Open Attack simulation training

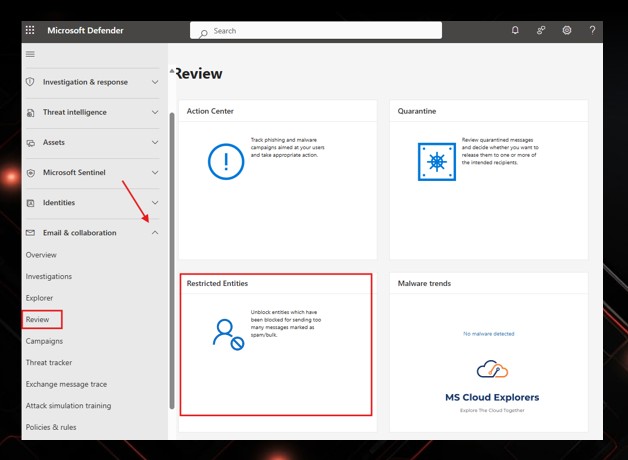[68, 406]
